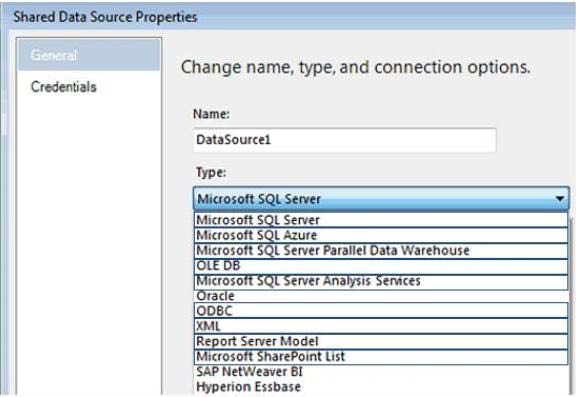Viewport: 576px width, 397px height.
Task: Open the General page in sidebar
Action: [x=89, y=55]
